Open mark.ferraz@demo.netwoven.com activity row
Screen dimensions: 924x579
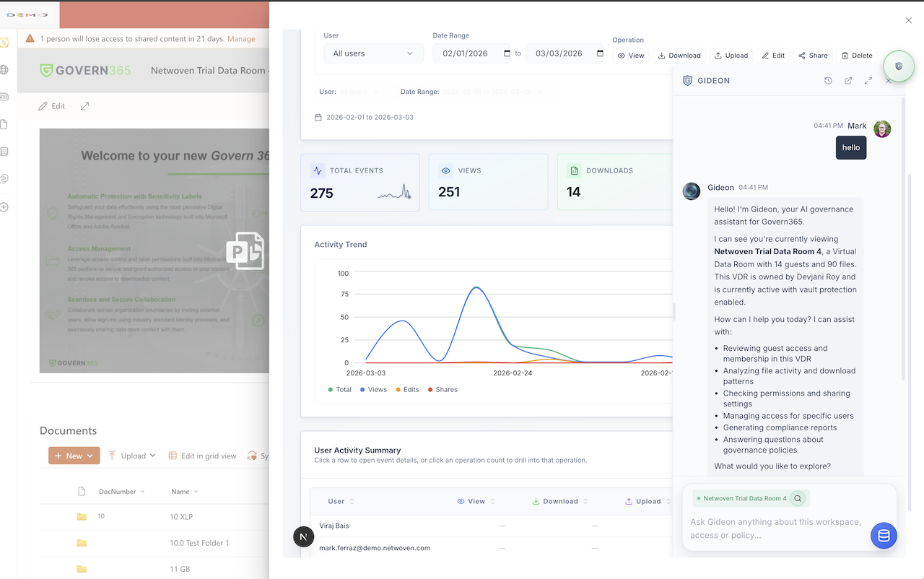coord(492,548)
